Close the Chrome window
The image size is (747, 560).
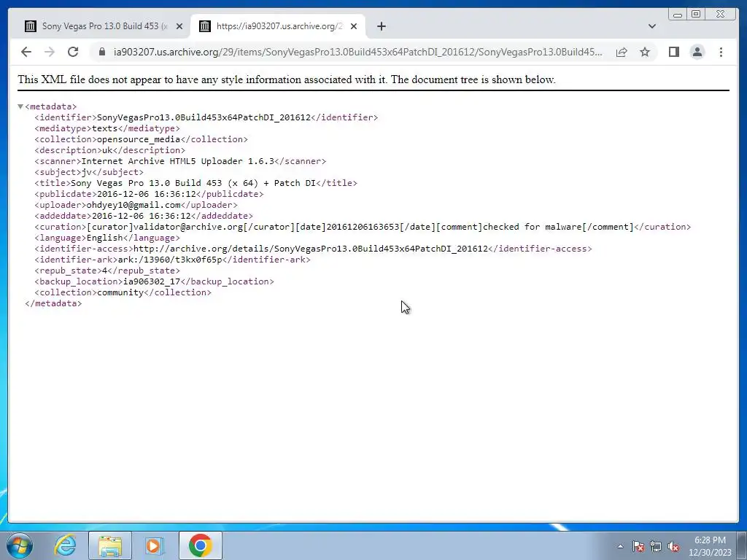click(720, 15)
